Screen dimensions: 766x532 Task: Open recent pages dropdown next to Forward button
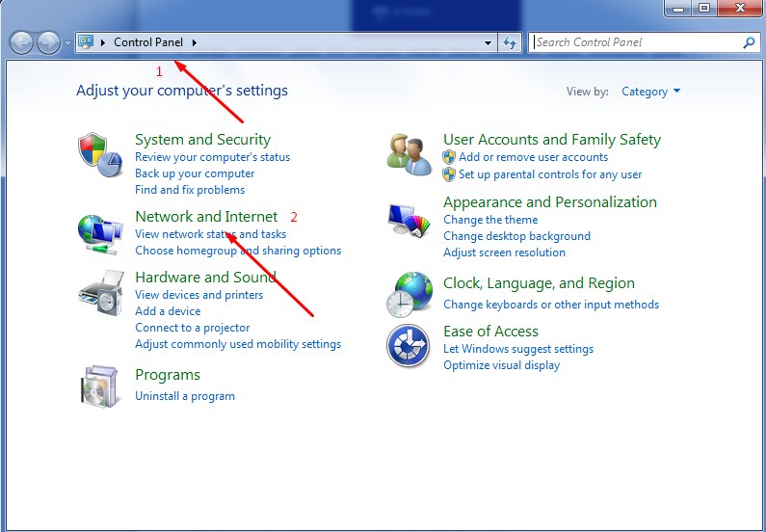pyautogui.click(x=67, y=43)
